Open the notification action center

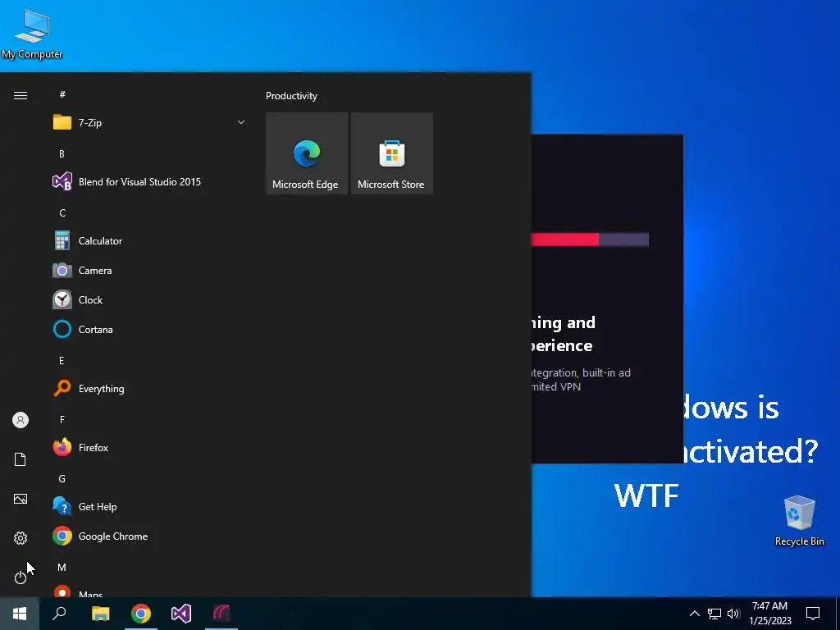click(x=813, y=614)
